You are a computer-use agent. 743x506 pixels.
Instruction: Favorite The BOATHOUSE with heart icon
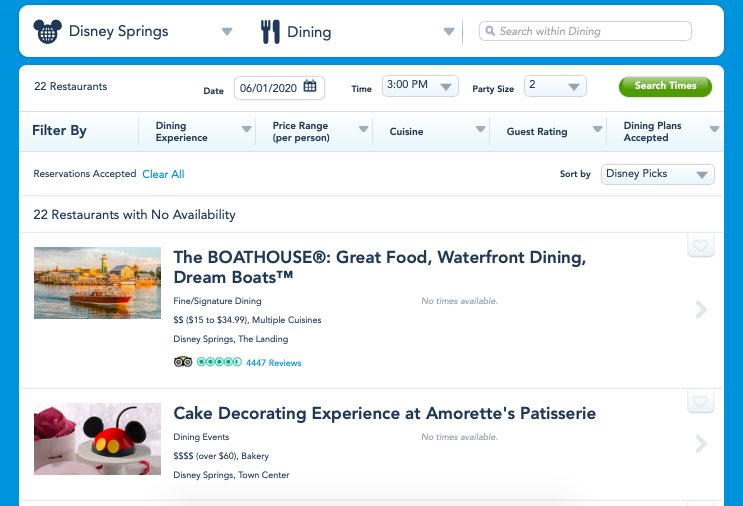click(x=700, y=245)
